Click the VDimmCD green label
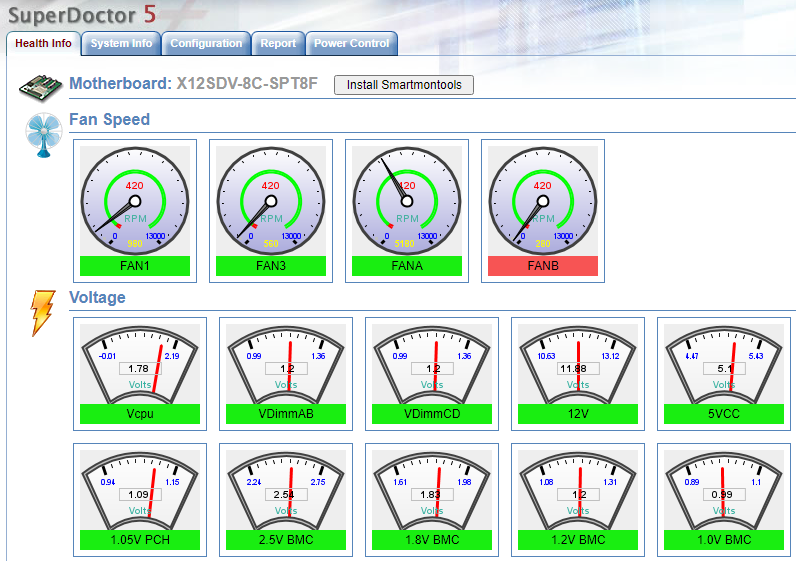 [432, 414]
